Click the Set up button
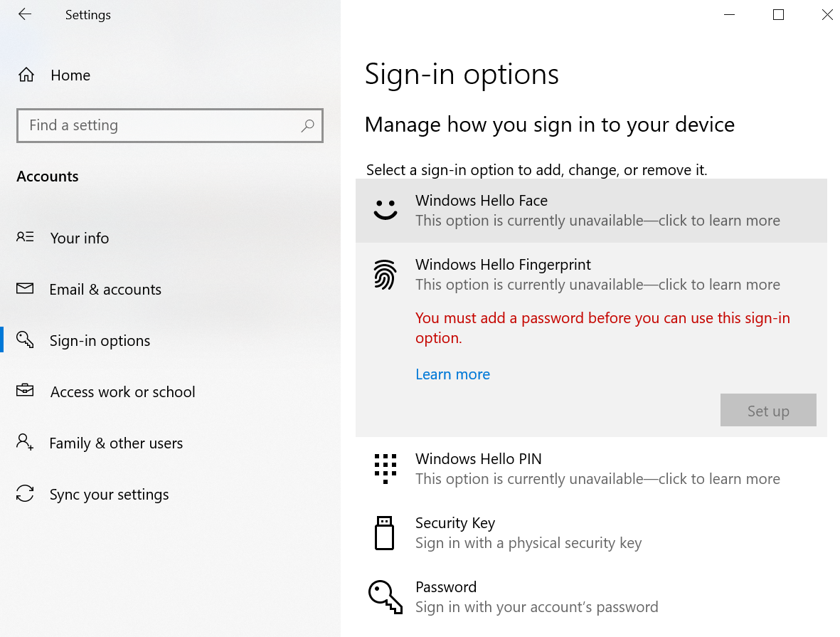 (x=768, y=410)
